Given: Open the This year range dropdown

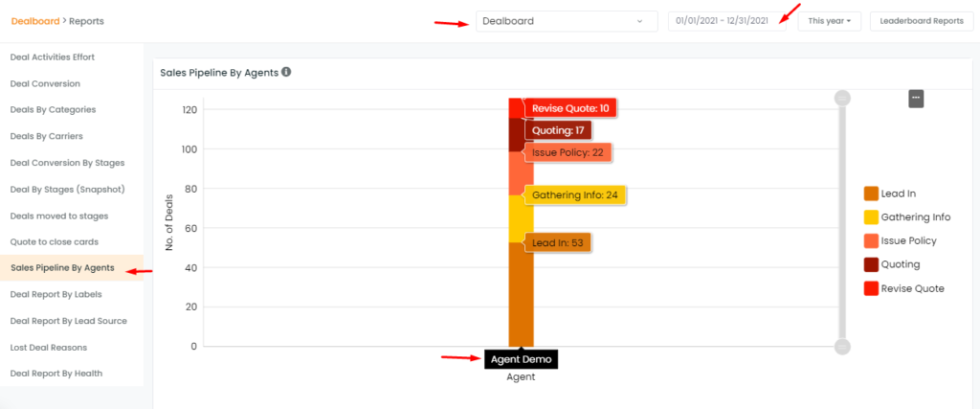Looking at the screenshot, I should tap(830, 21).
